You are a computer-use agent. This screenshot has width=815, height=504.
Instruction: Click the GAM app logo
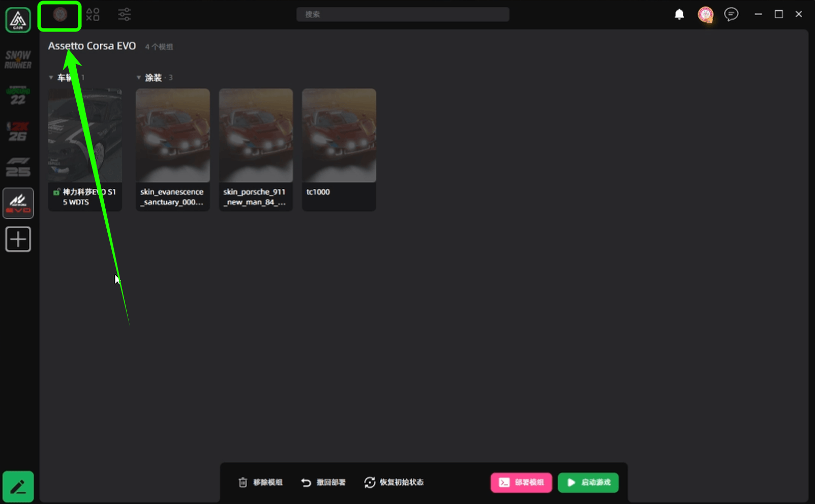click(18, 20)
